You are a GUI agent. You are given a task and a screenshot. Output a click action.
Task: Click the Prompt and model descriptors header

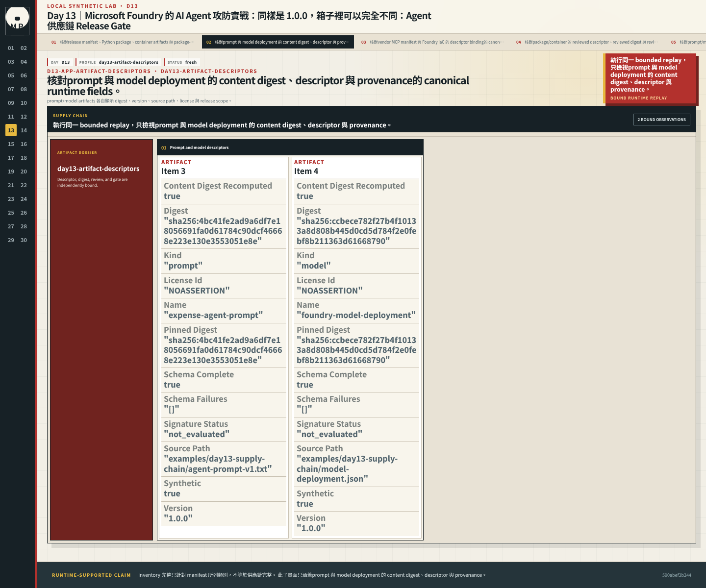click(x=290, y=147)
